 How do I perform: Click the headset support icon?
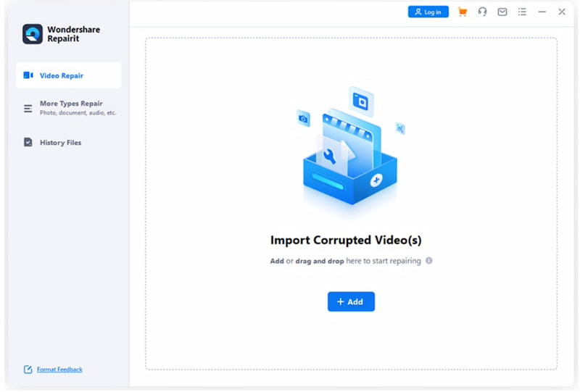482,12
